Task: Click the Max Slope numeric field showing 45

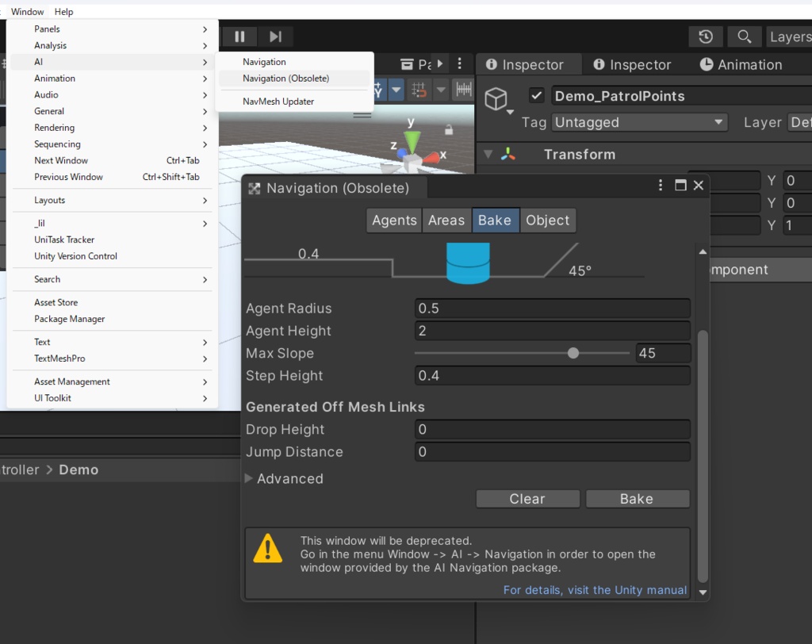Action: pyautogui.click(x=663, y=354)
